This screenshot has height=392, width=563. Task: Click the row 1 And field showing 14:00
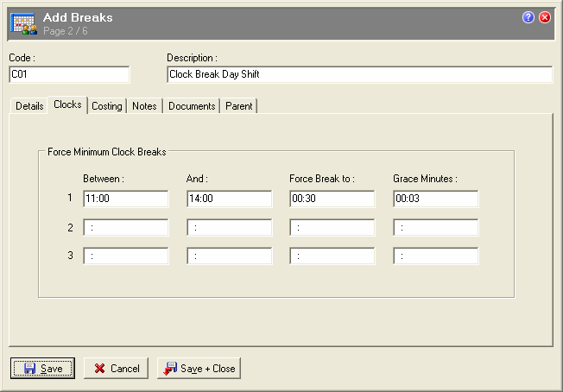[229, 199]
